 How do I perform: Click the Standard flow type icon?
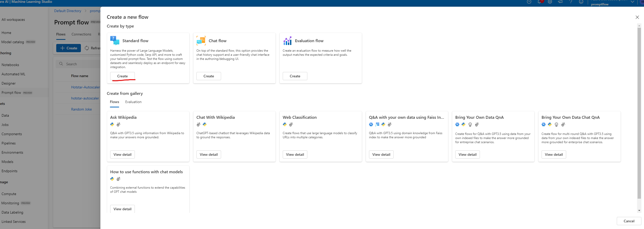(115, 41)
